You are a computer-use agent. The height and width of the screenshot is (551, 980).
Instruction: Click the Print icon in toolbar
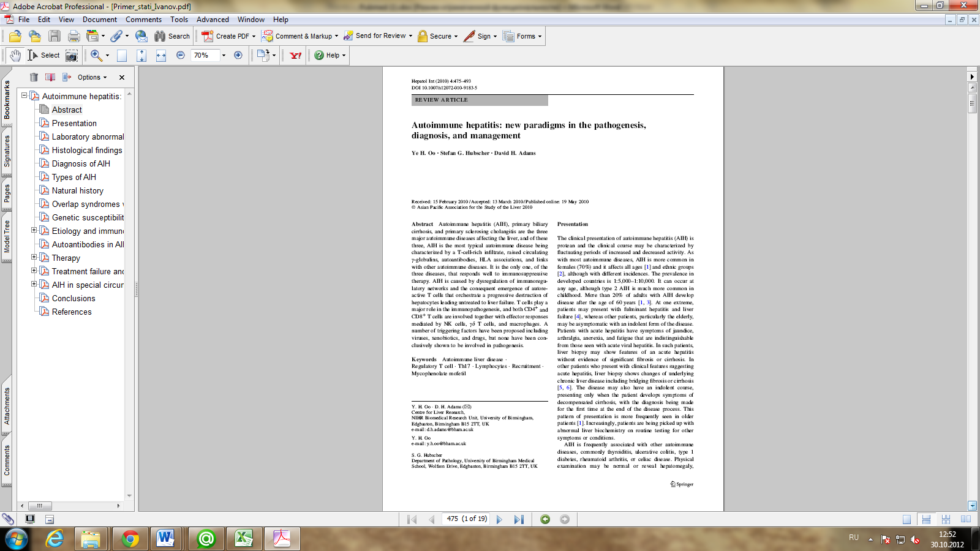click(74, 36)
